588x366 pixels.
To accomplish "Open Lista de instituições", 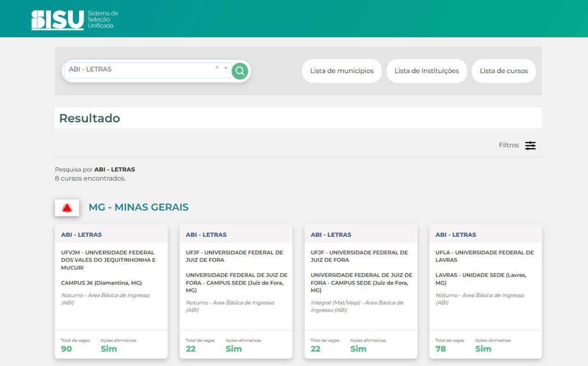I will [x=427, y=71].
